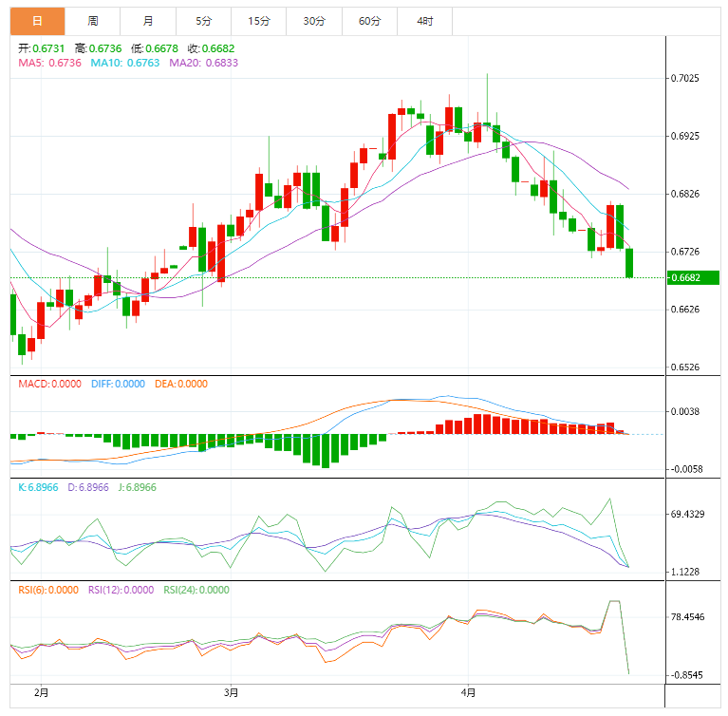This screenshot has height=716, width=728.
Task: Click the 高:0.6736 high price value
Action: 98,48
